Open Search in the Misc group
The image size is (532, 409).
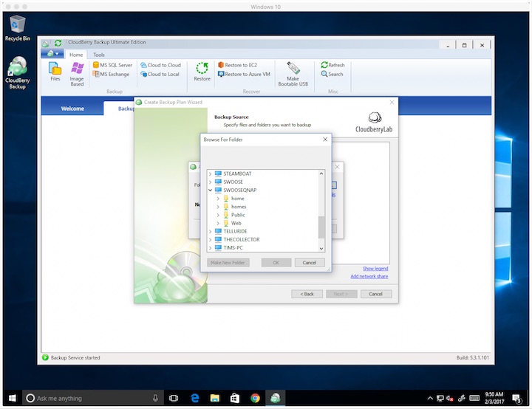(x=332, y=74)
